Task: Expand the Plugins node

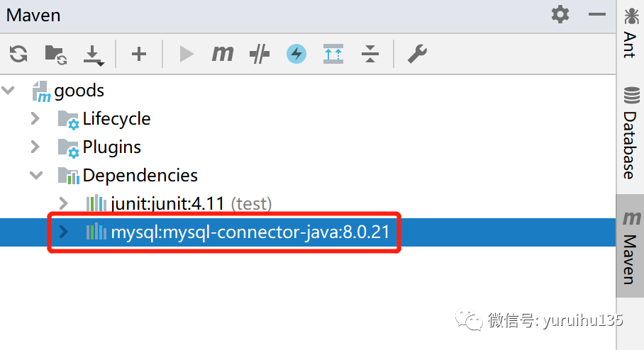Action: (x=35, y=147)
